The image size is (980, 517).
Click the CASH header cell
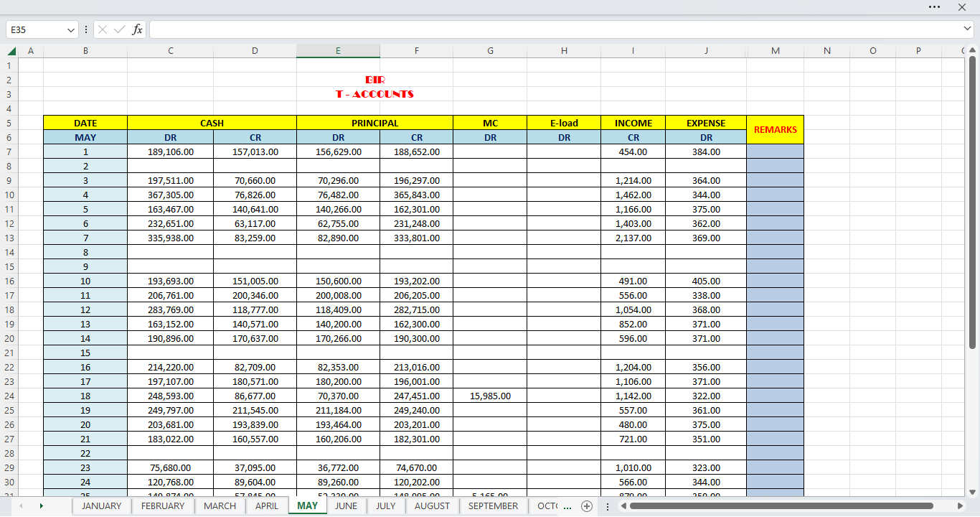[212, 123]
